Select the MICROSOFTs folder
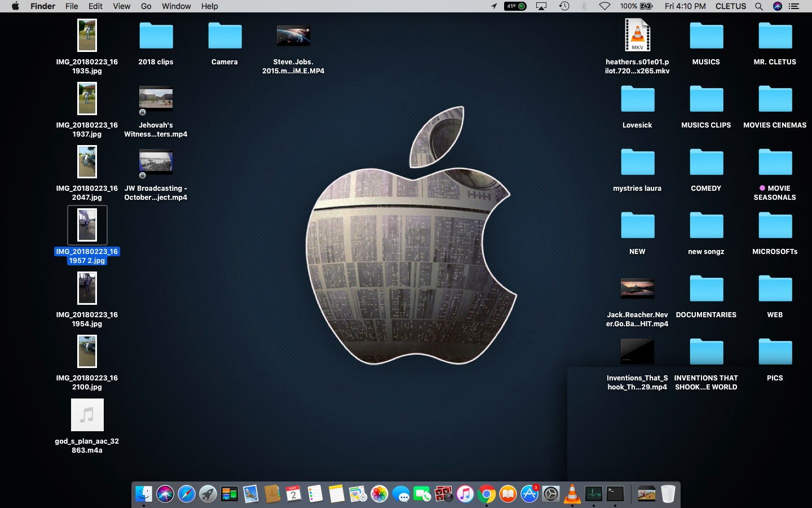This screenshot has height=508, width=812. pos(775,226)
